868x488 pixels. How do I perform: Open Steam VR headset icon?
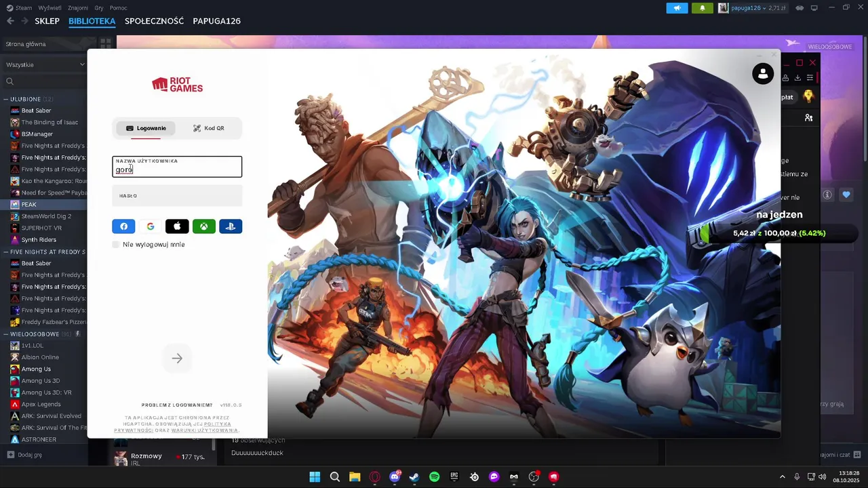coord(800,8)
